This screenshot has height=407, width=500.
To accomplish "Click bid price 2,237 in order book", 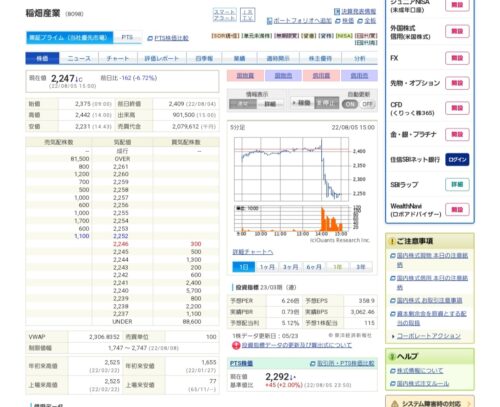I will 120,314.
